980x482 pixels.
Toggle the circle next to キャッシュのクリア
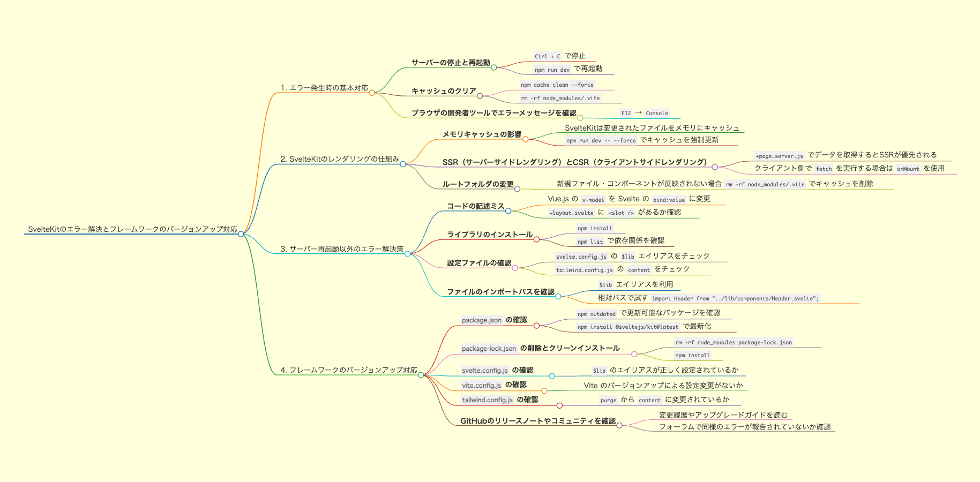point(480,96)
